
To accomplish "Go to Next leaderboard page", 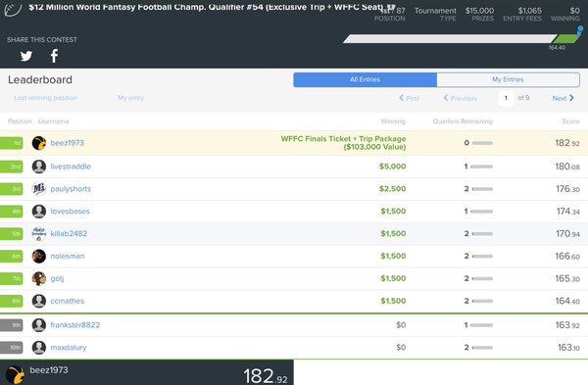I will pyautogui.click(x=563, y=98).
